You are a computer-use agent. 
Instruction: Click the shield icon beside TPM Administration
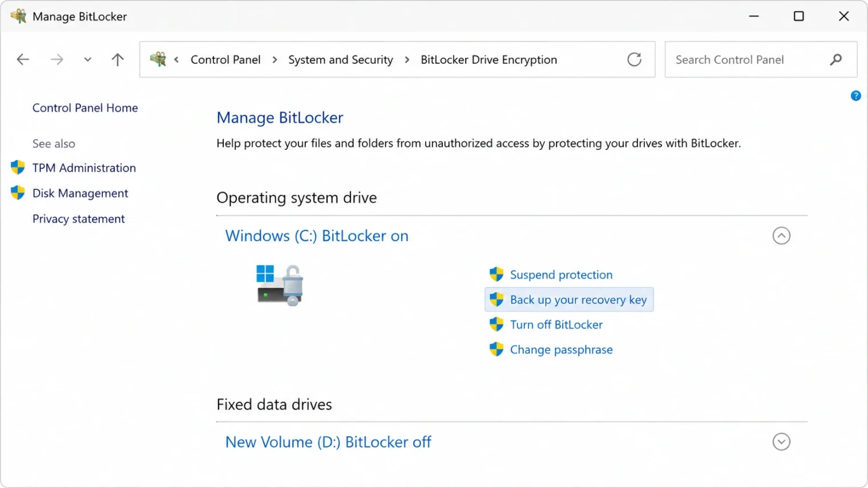[x=18, y=167]
